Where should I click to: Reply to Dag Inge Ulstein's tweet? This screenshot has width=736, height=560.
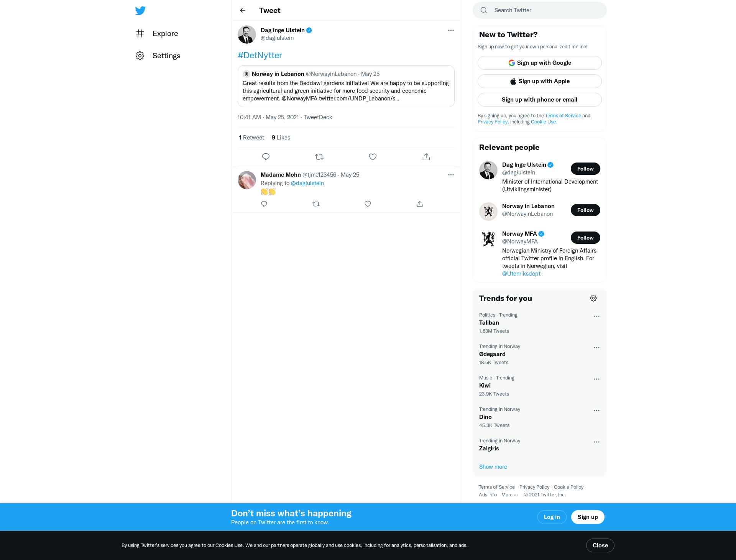pos(266,157)
